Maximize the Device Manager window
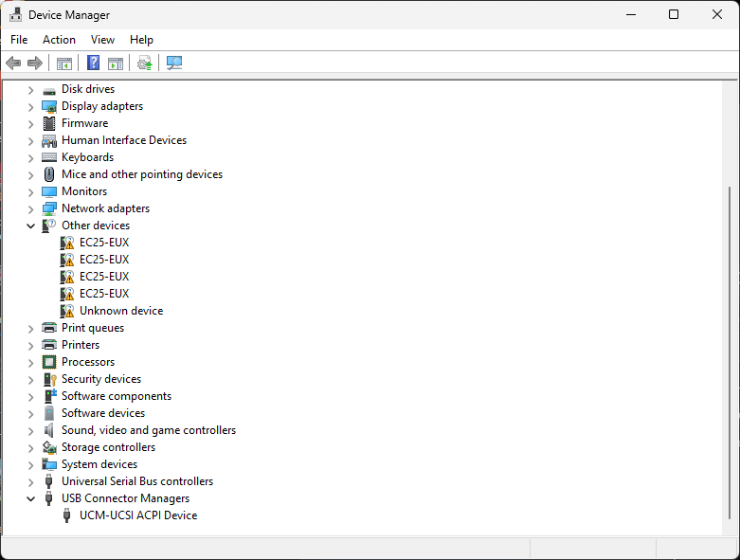 point(674,14)
